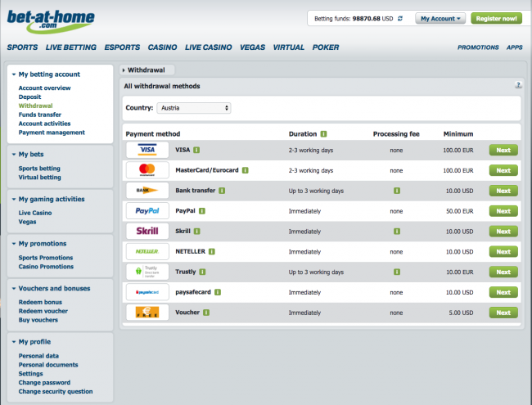The height and width of the screenshot is (405, 532).
Task: Click the VISA card logo
Action: tap(147, 150)
